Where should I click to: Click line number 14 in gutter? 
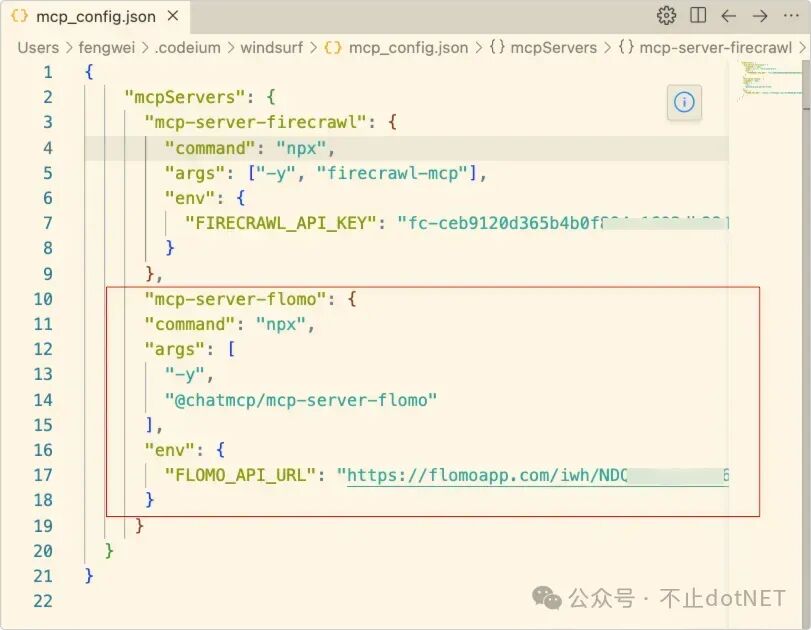coord(43,400)
